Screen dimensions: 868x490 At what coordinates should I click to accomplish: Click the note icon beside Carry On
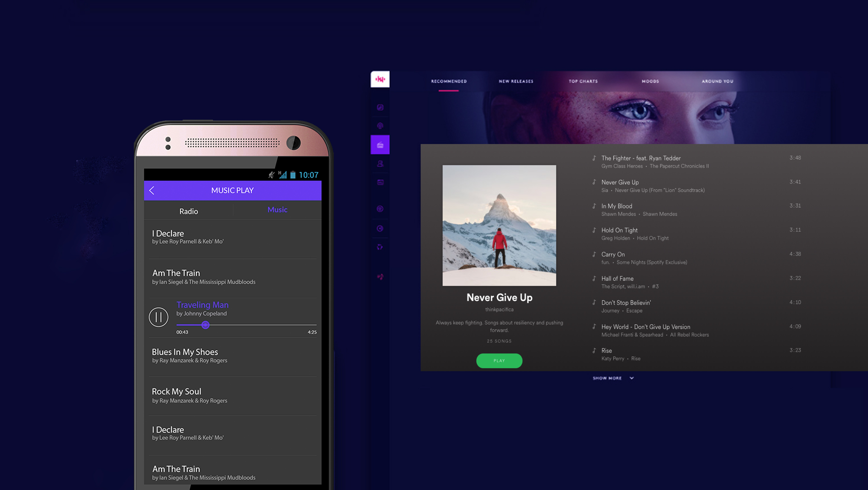tap(594, 254)
